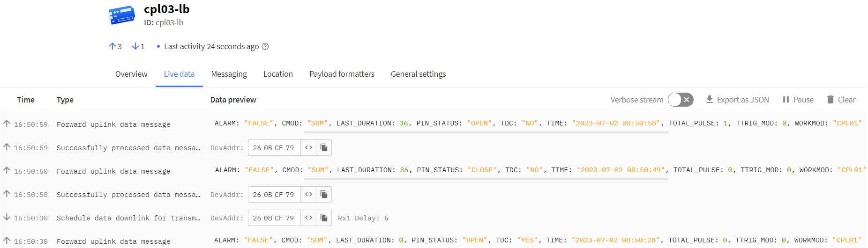Select Successfully processed data message at 16:50:50
Screen dimensions: 868x248
tap(128, 195)
